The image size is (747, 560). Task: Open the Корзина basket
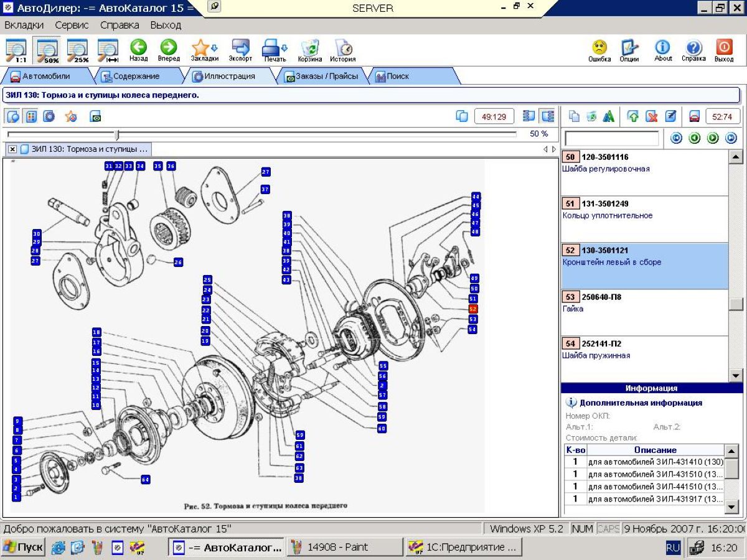tap(310, 50)
